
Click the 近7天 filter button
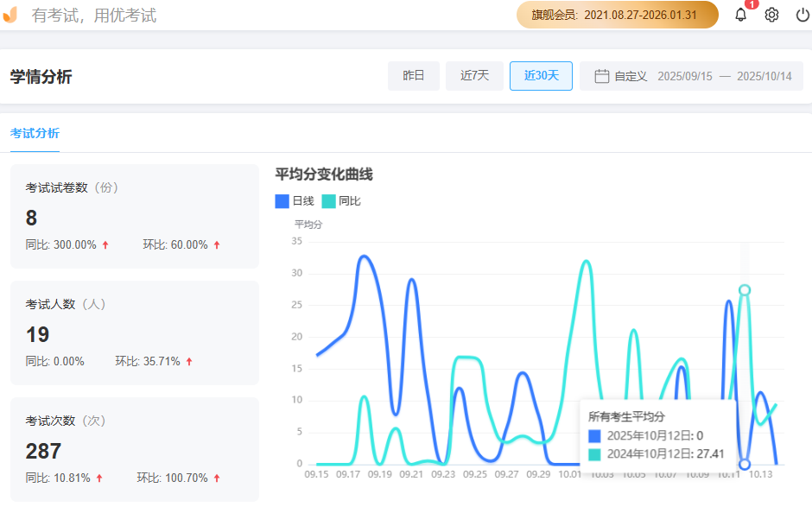point(474,75)
